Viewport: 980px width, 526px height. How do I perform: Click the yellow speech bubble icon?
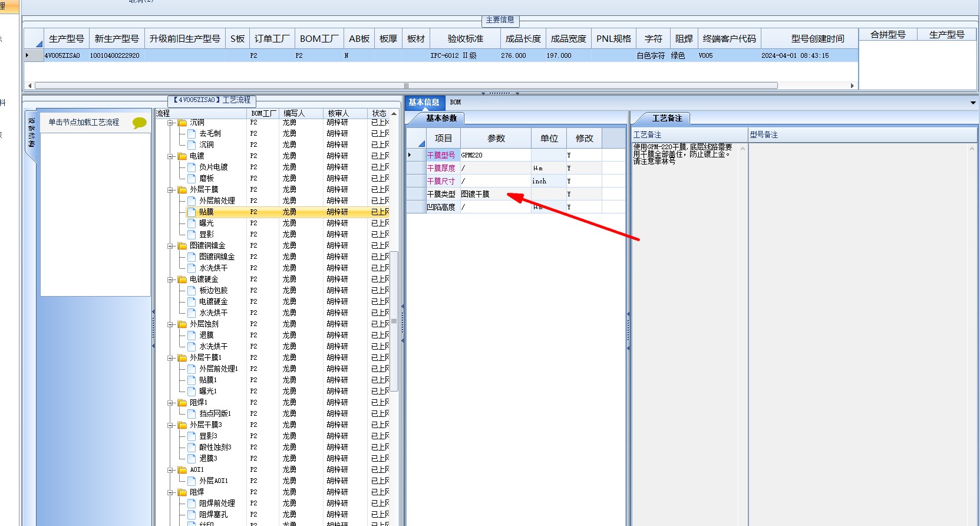140,123
